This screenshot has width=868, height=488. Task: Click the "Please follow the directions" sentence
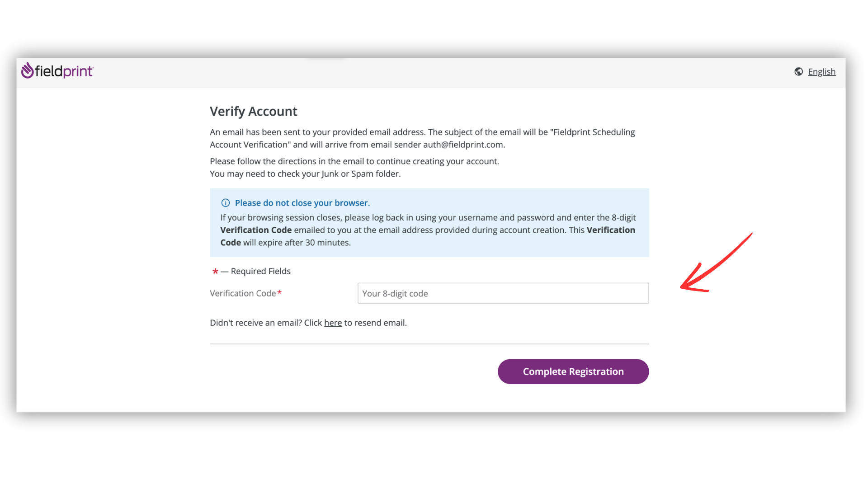(x=354, y=161)
